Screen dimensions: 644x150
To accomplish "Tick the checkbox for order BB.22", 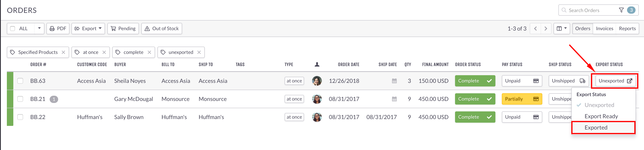I will tap(20, 117).
